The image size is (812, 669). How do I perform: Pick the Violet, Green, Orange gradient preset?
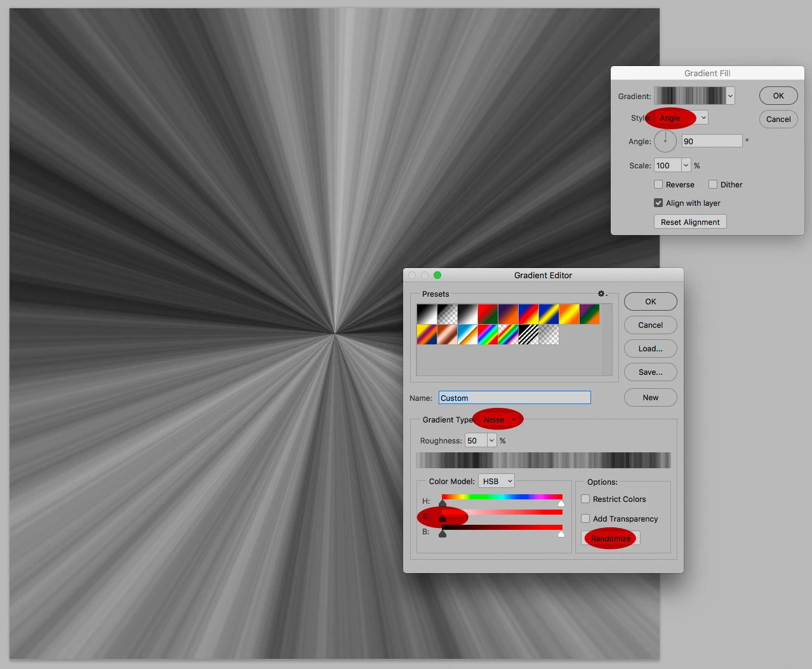pos(589,314)
